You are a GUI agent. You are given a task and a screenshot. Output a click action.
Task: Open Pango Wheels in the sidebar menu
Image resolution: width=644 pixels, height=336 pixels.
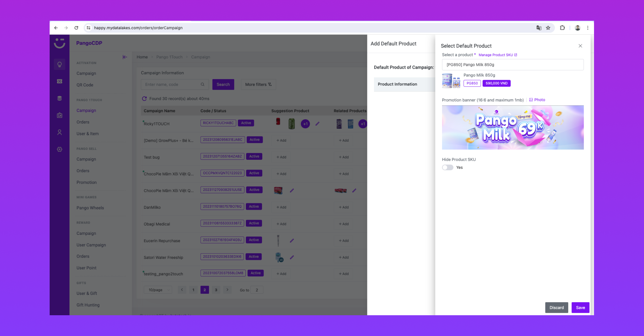[90, 208]
